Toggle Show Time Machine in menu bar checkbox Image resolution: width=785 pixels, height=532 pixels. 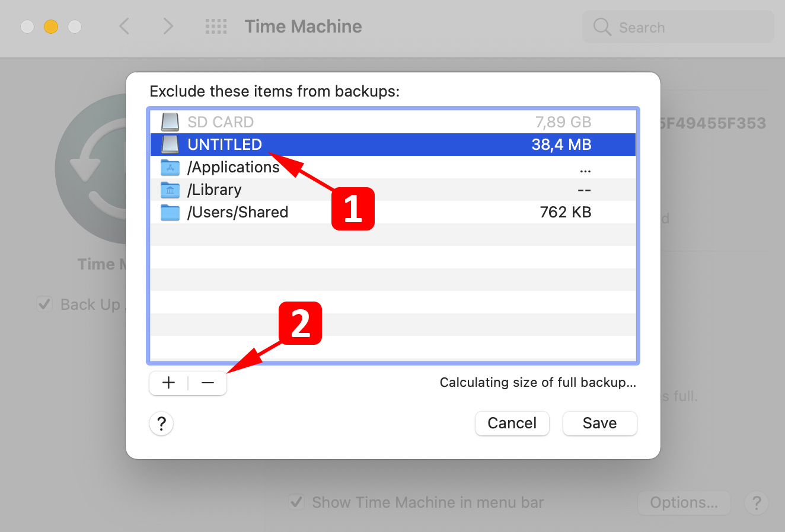coord(296,502)
